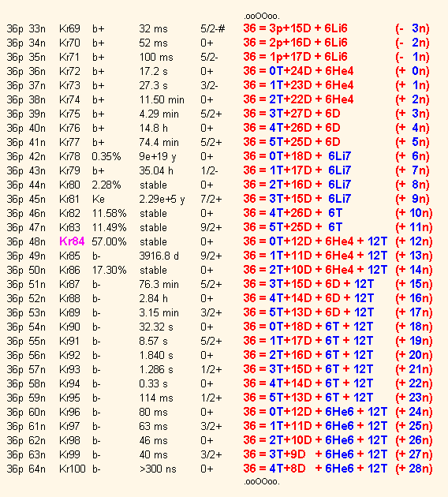Click the 5/2-# spin value
The height and width of the screenshot is (497, 448).
[213, 29]
